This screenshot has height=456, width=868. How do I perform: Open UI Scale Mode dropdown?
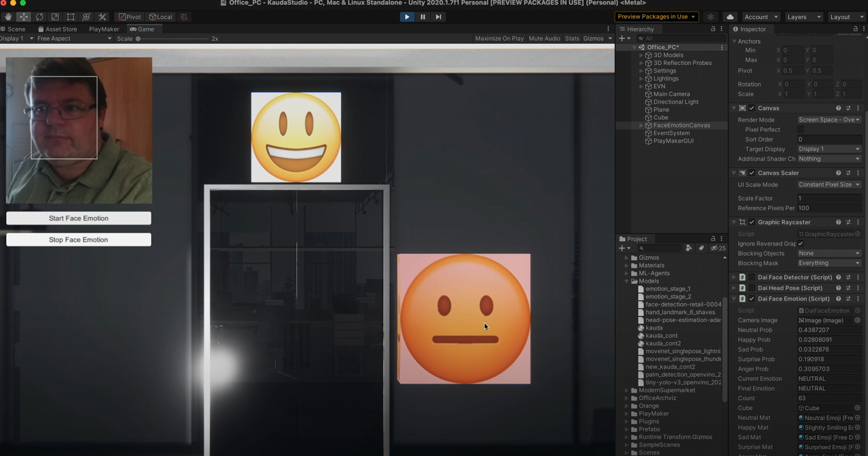click(x=829, y=184)
